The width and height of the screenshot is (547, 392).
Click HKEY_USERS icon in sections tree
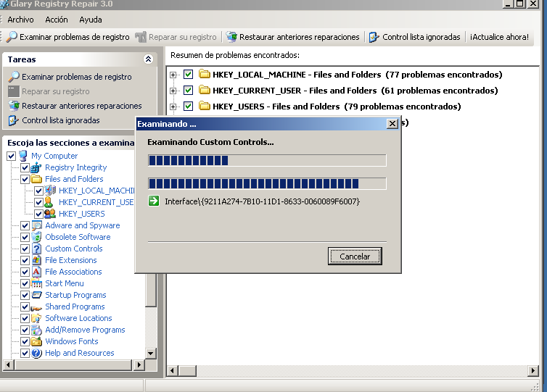pyautogui.click(x=50, y=214)
